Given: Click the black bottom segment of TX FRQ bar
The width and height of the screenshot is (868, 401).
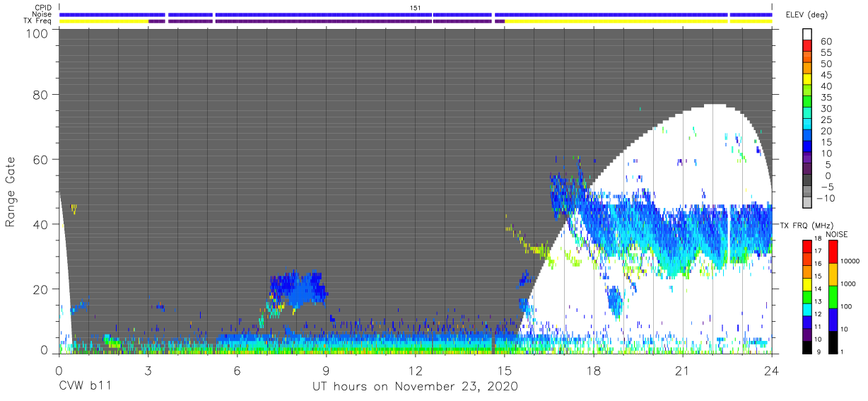Looking at the screenshot, I should coord(809,347).
